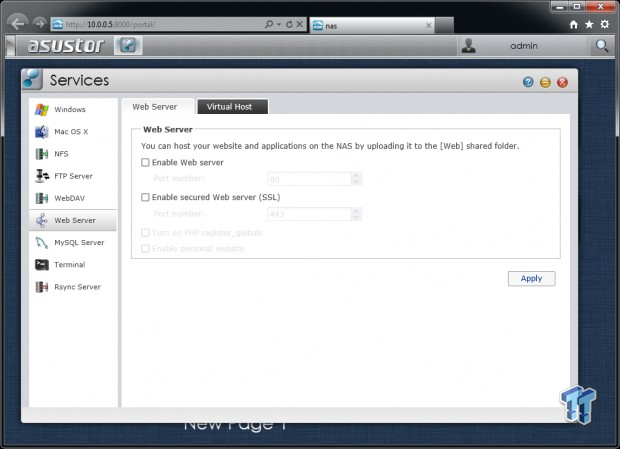
Task: Click the SSL port 443 field
Action: coord(309,214)
